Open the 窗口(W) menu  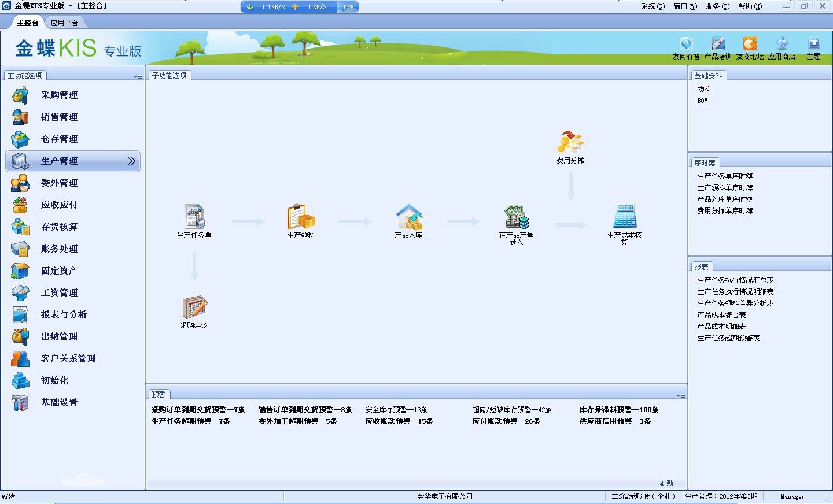click(685, 6)
